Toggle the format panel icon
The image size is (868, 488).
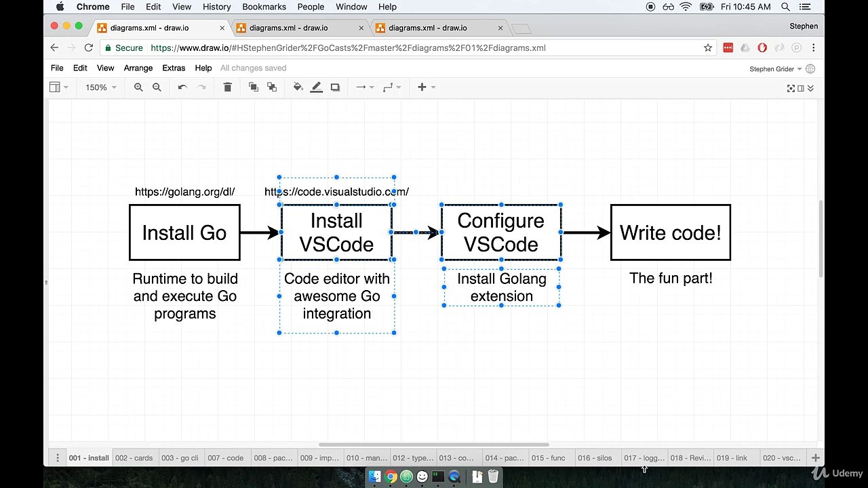tap(801, 88)
